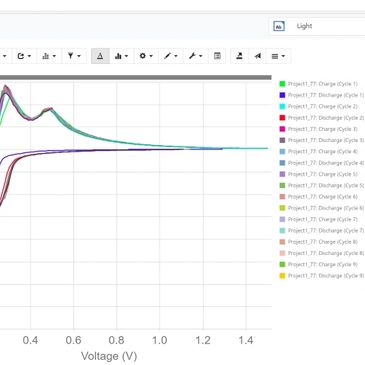Toggle Charge (Cycle 6) legend entry
Image resolution: width=365 pixels, height=365 pixels.
click(318, 197)
